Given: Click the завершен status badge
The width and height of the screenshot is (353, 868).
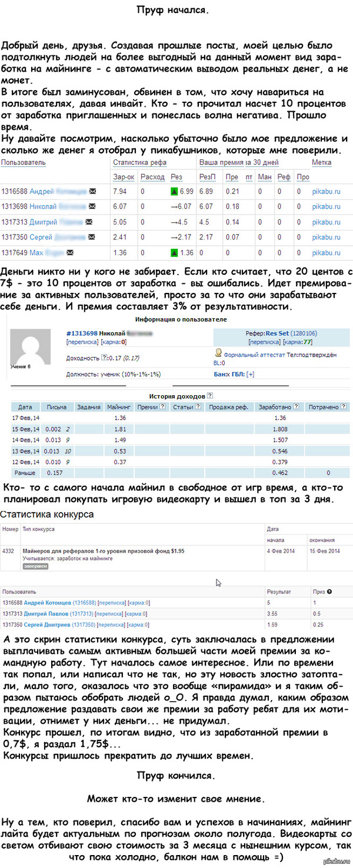Looking at the screenshot, I should 34,566.
